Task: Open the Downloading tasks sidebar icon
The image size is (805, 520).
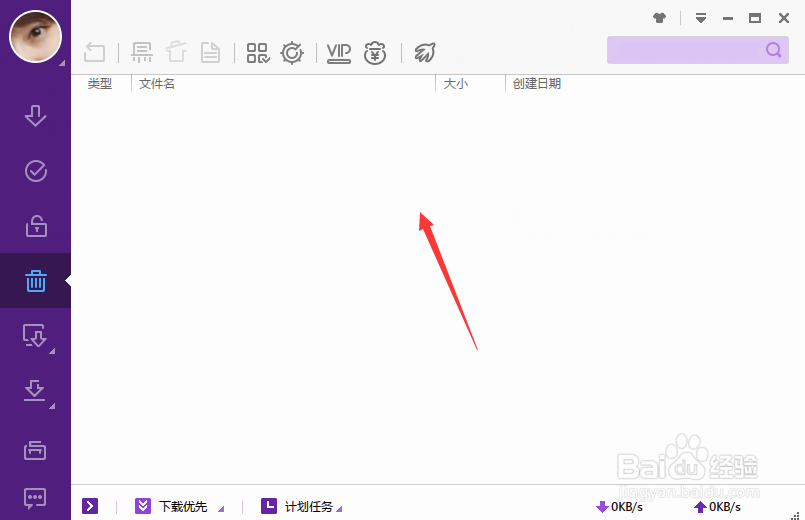Action: click(35, 115)
